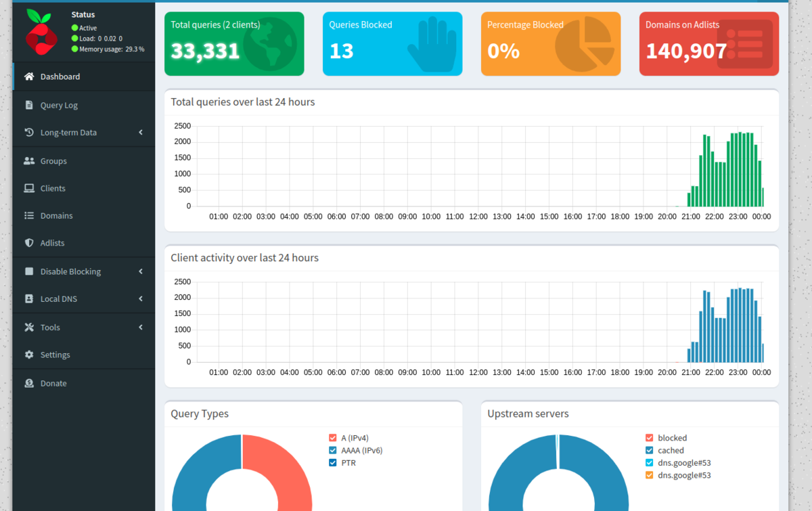Open the Dashboard menu item
The height and width of the screenshot is (511, 812).
tap(84, 76)
